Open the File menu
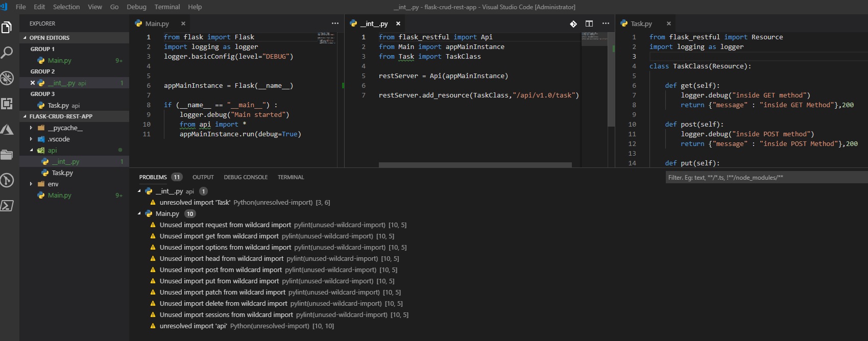 tap(21, 7)
